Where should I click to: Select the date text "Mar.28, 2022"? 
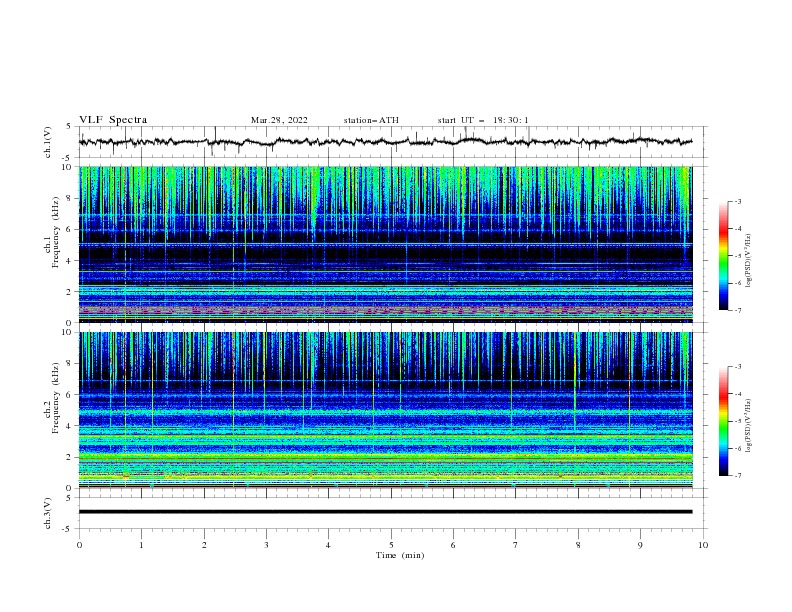(x=279, y=120)
